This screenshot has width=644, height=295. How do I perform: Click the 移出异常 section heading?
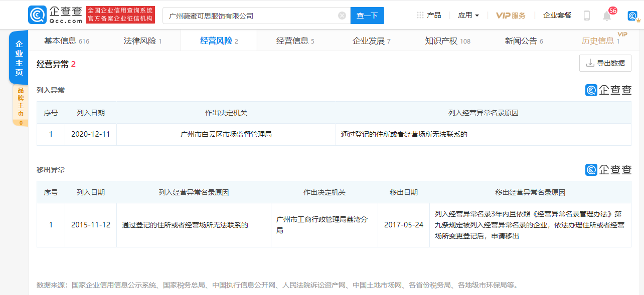point(51,170)
